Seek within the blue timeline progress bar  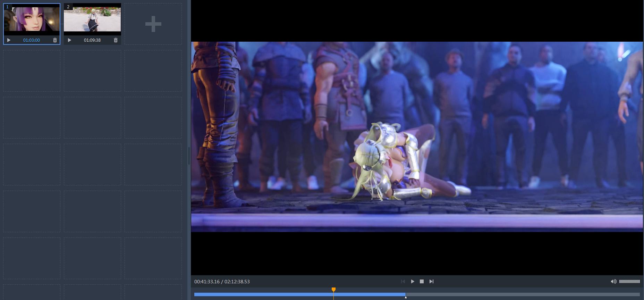point(300,294)
